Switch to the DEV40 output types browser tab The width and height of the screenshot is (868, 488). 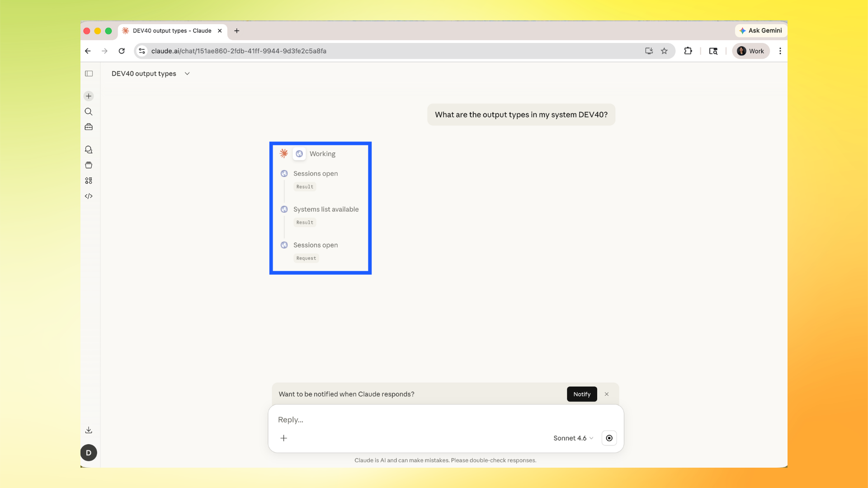point(172,31)
